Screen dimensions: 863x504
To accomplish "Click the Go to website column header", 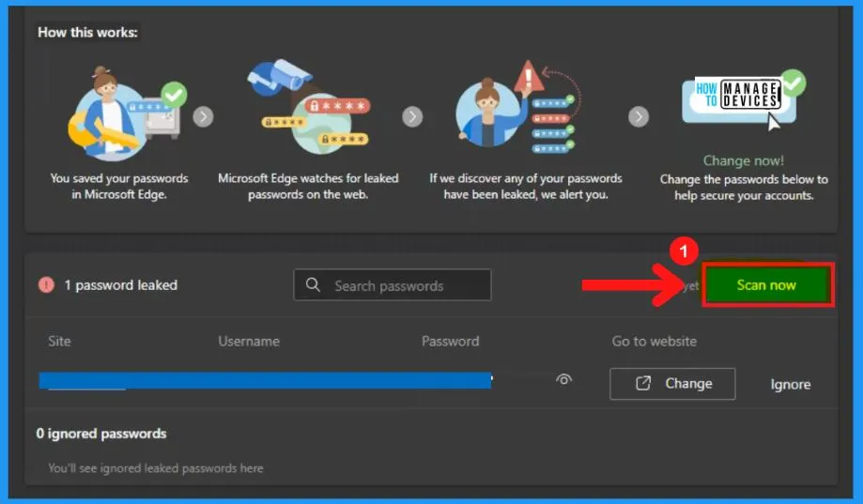I will coord(655,341).
